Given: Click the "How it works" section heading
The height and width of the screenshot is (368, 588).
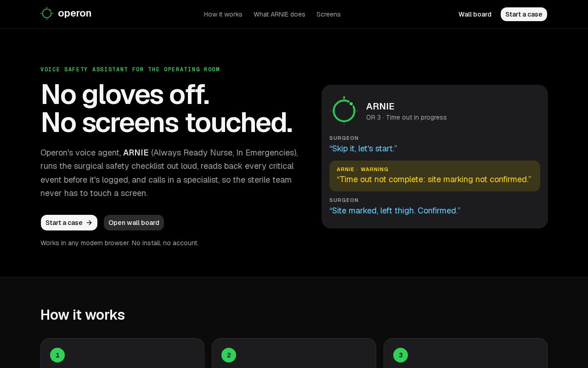Looking at the screenshot, I should (x=83, y=315).
